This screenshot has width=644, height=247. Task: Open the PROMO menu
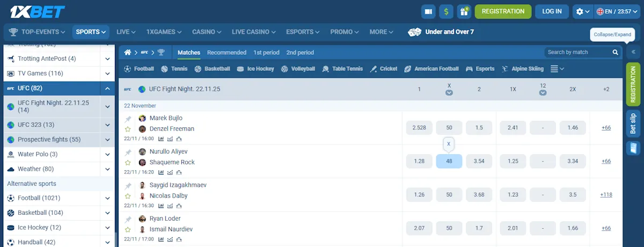[x=345, y=32]
